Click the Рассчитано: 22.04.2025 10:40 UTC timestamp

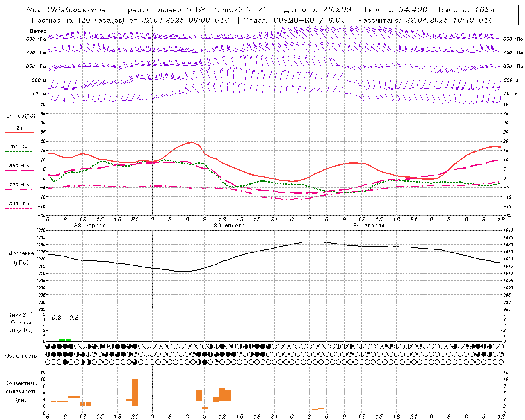[x=426, y=20]
